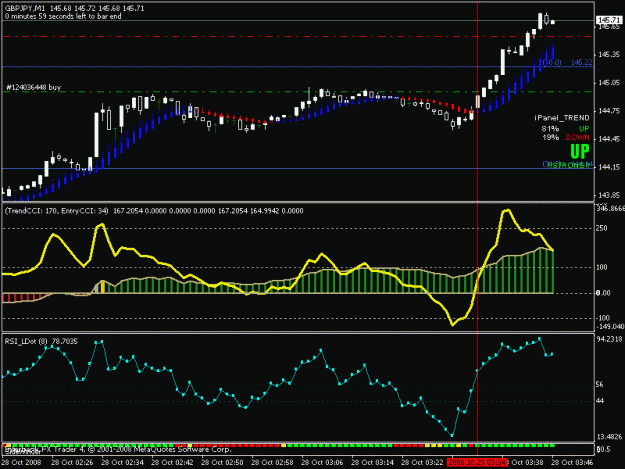Click the 144.15 price scale value
This screenshot has width=625, height=469.
click(609, 167)
